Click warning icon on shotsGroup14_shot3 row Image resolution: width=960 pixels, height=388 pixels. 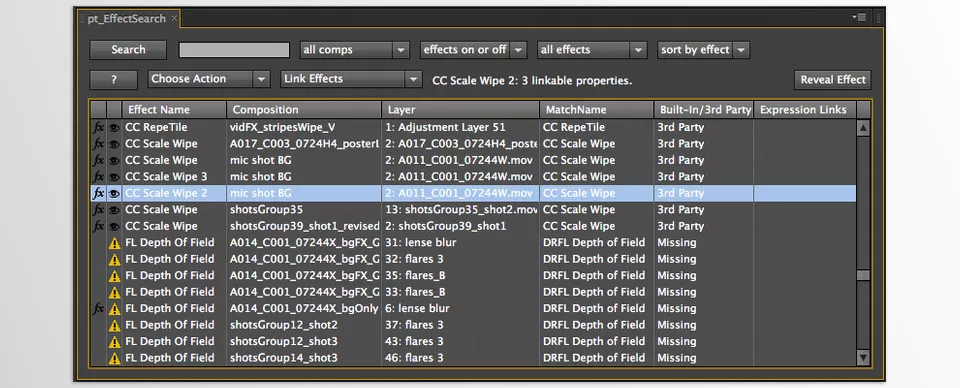tap(114, 359)
